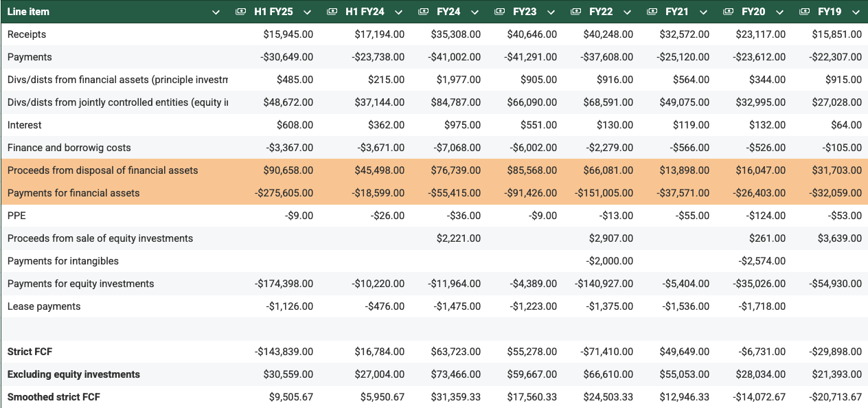The height and width of the screenshot is (408, 868).
Task: Expand the H1 FY25 column dropdown chevron
Action: point(307,12)
